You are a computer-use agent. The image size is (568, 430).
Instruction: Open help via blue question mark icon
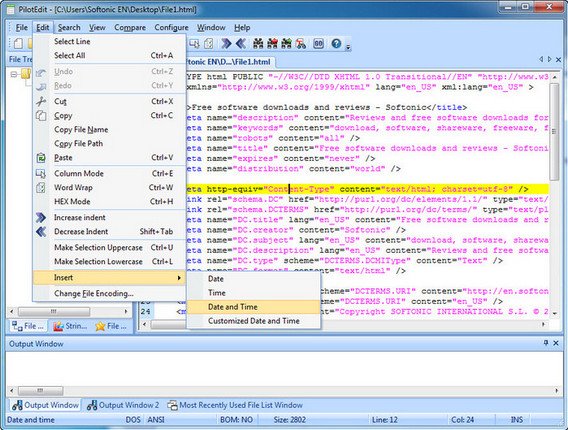pyautogui.click(x=336, y=44)
